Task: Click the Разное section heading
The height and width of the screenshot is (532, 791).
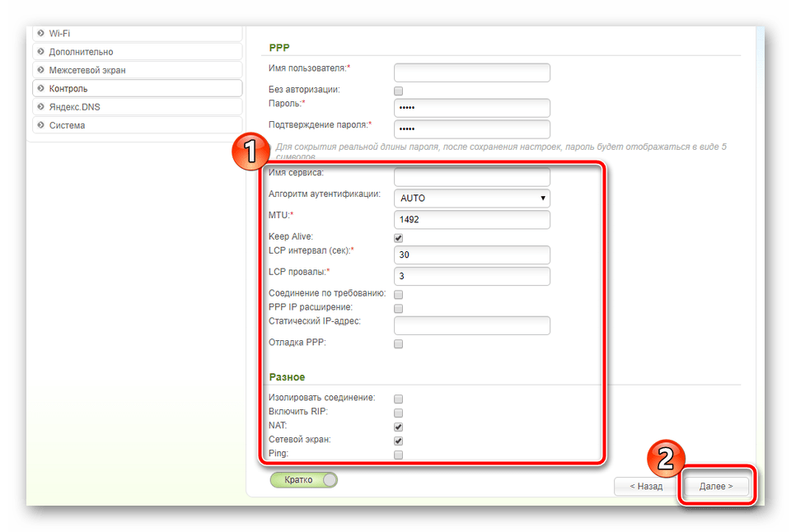Action: click(287, 377)
